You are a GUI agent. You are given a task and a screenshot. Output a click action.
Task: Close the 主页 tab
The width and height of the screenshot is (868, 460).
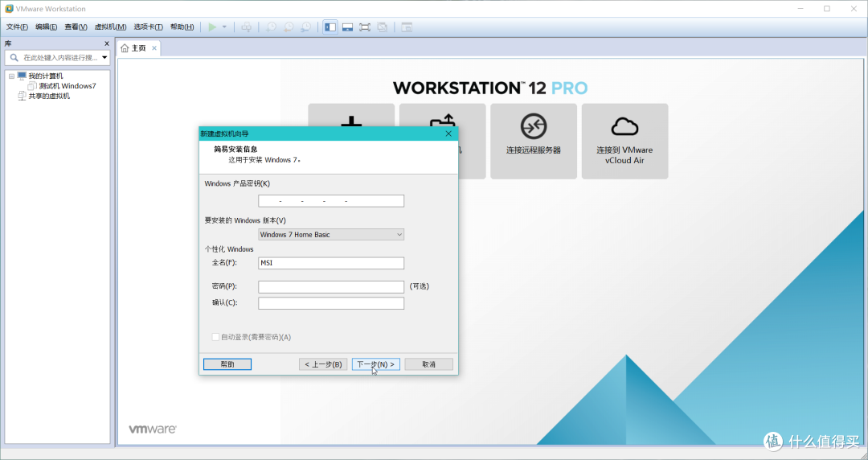pyautogui.click(x=154, y=48)
